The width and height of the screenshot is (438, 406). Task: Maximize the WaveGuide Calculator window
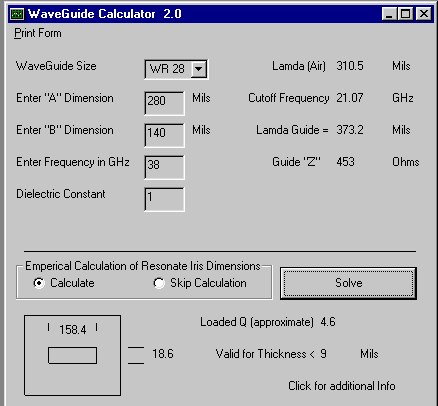(x=406, y=14)
